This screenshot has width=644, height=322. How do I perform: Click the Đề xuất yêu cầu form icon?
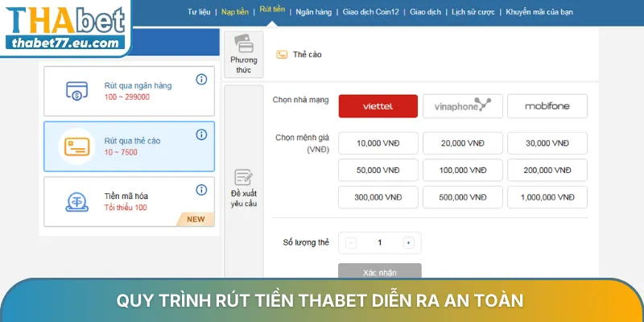[x=244, y=177]
